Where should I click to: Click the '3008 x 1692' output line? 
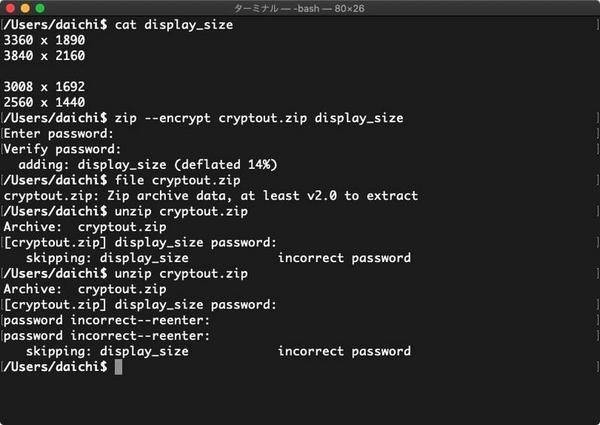tap(44, 87)
